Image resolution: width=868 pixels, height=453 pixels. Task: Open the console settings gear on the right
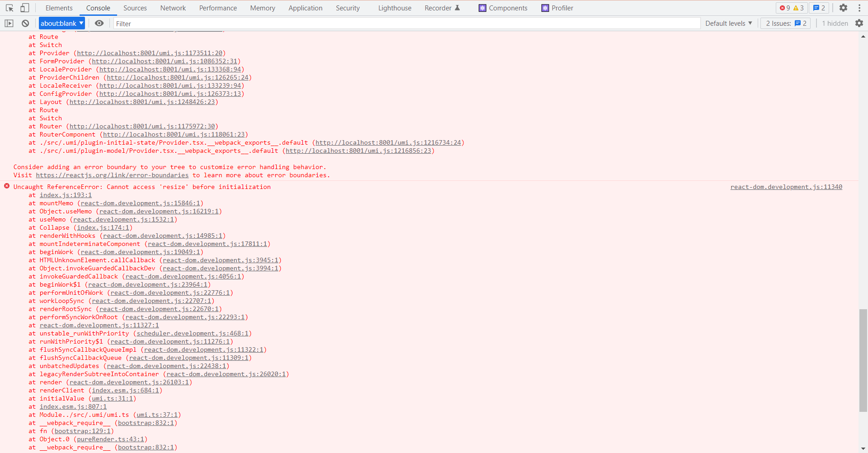pyautogui.click(x=860, y=23)
